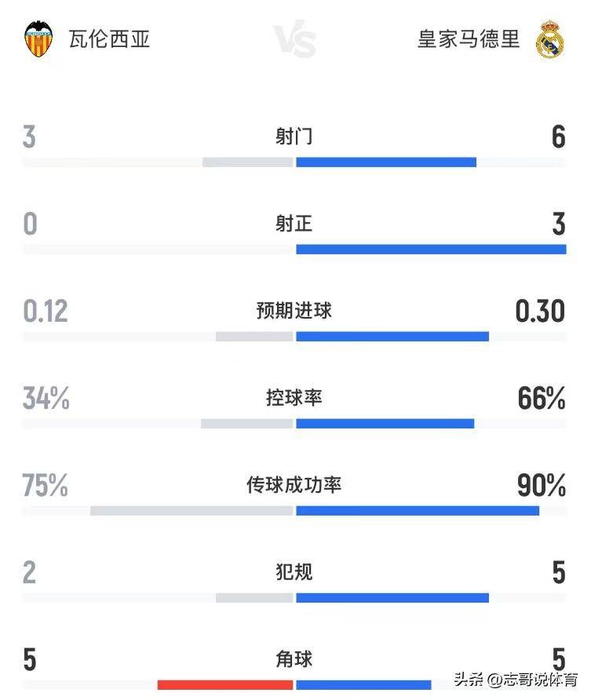Click the VS matchup icon
Screen dimensions: 591x700
294,40
